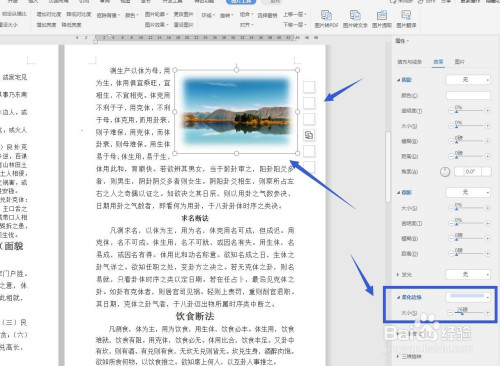Click 降低对比度 in the picture toolbar
Image resolution: width=500 pixels, height=366 pixels.
pyautogui.click(x=79, y=14)
